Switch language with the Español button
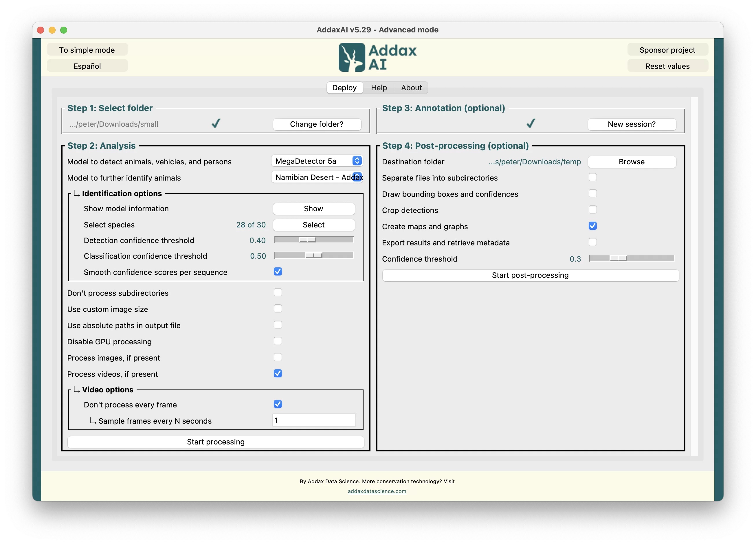756x544 pixels. click(x=87, y=66)
